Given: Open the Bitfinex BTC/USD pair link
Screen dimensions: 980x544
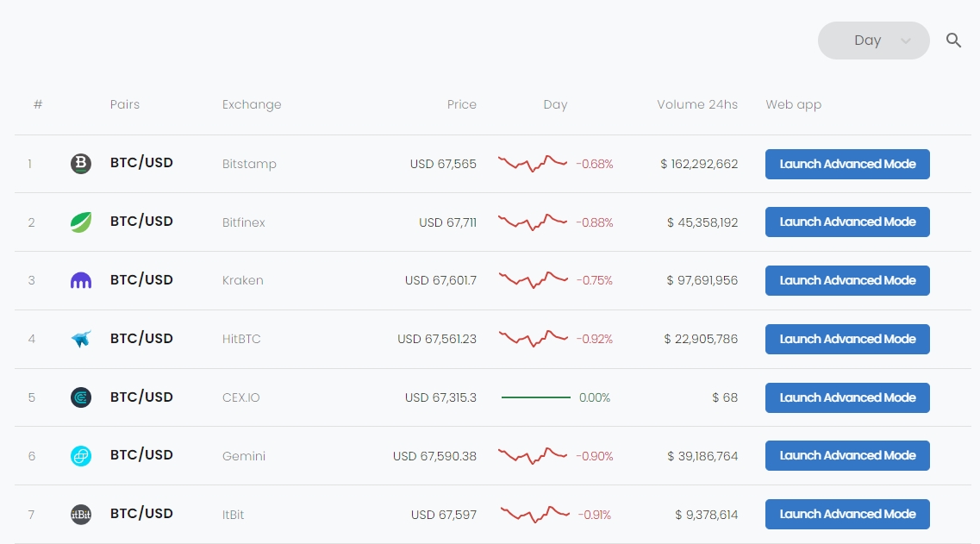Looking at the screenshot, I should point(141,222).
